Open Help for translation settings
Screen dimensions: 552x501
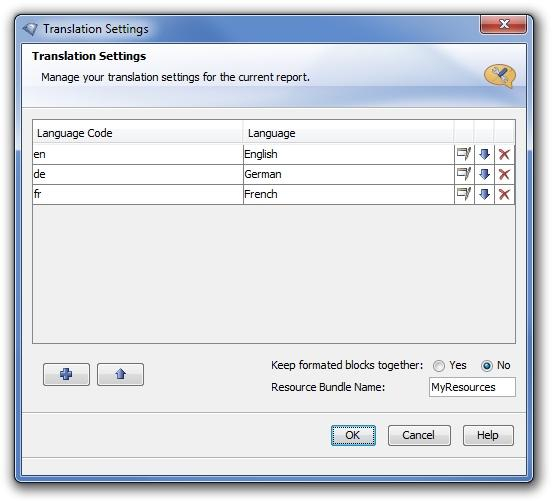tap(488, 435)
